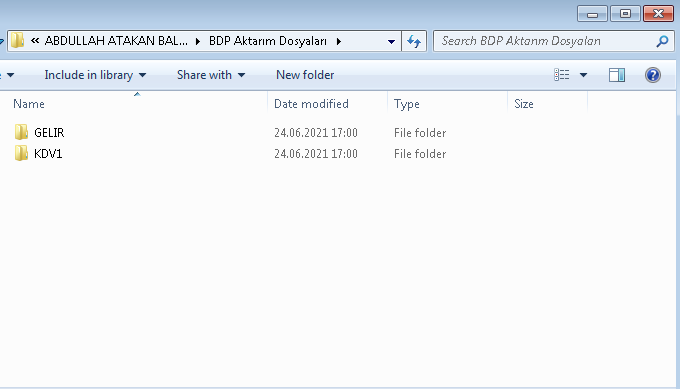The width and height of the screenshot is (680, 389).
Task: Expand arrow after BDP Aktarım Dosyaları
Action: (339, 41)
